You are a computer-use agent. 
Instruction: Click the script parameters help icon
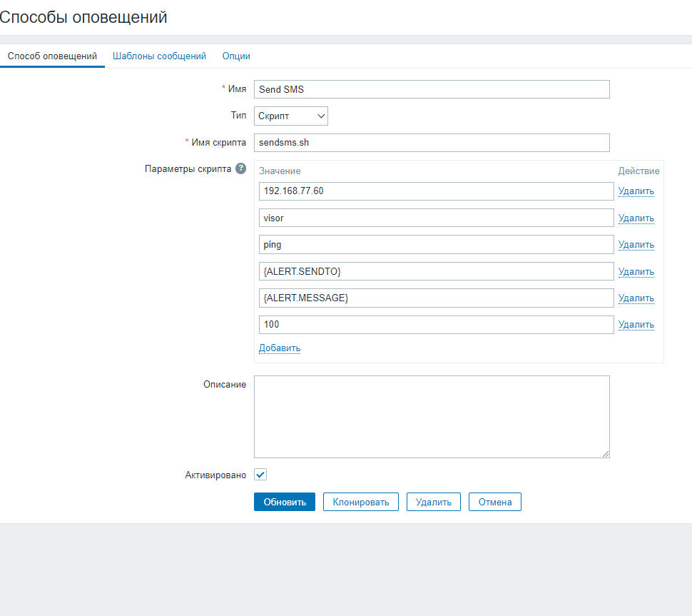241,169
